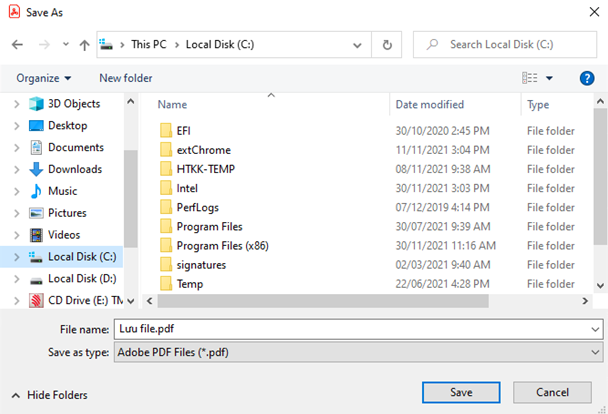Viewport: 608px width, 414px height.
Task: Select 3D Objects in navigation pane
Action: [x=73, y=104]
